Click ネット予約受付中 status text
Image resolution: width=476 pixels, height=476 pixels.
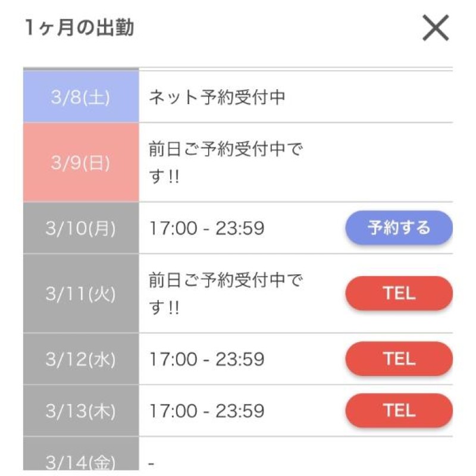[x=217, y=97]
